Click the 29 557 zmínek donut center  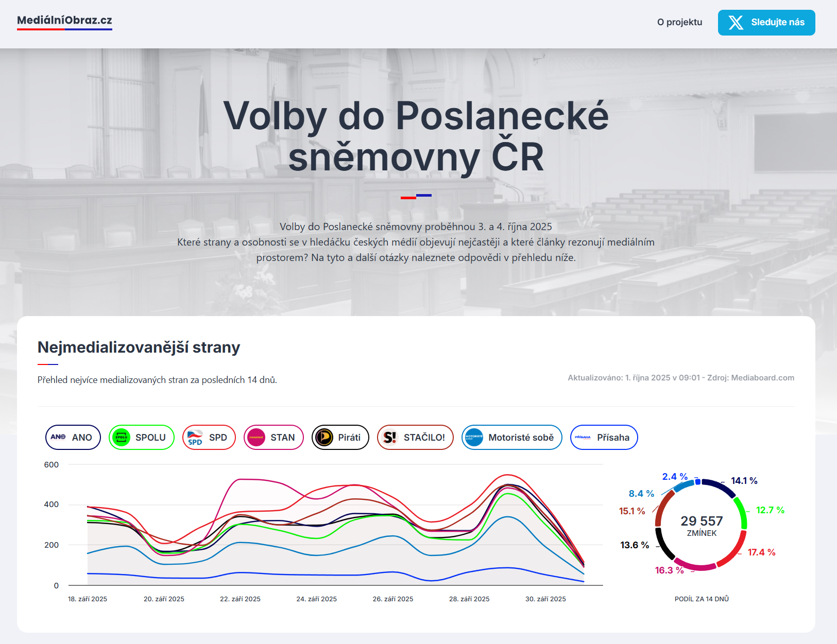point(702,526)
